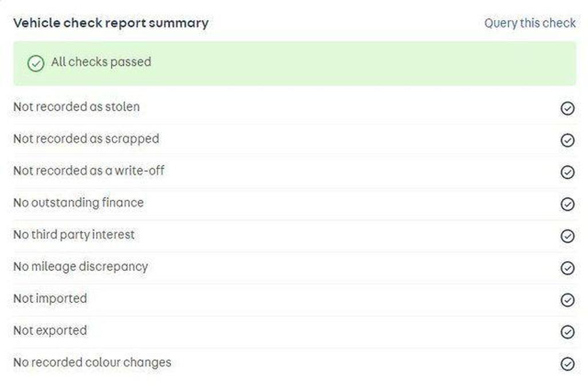Click the colour changes tick icon
The image size is (588, 389).
tap(567, 364)
